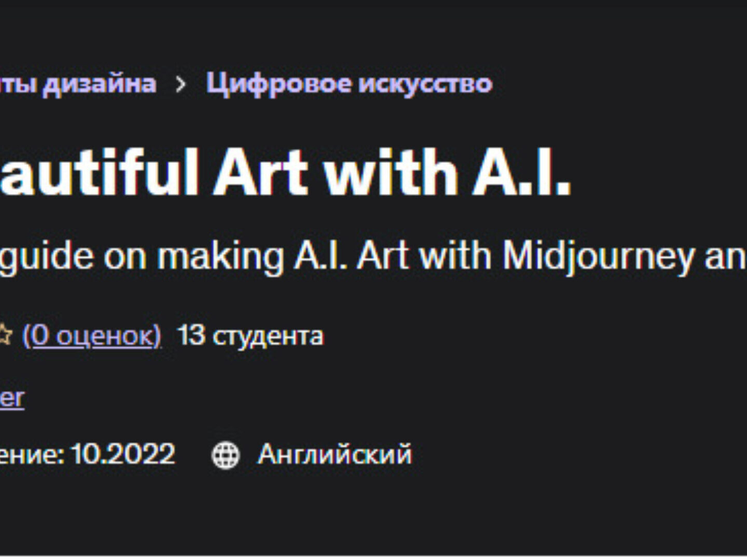
Task: Click the empty rating star icon
Action: coord(5,335)
